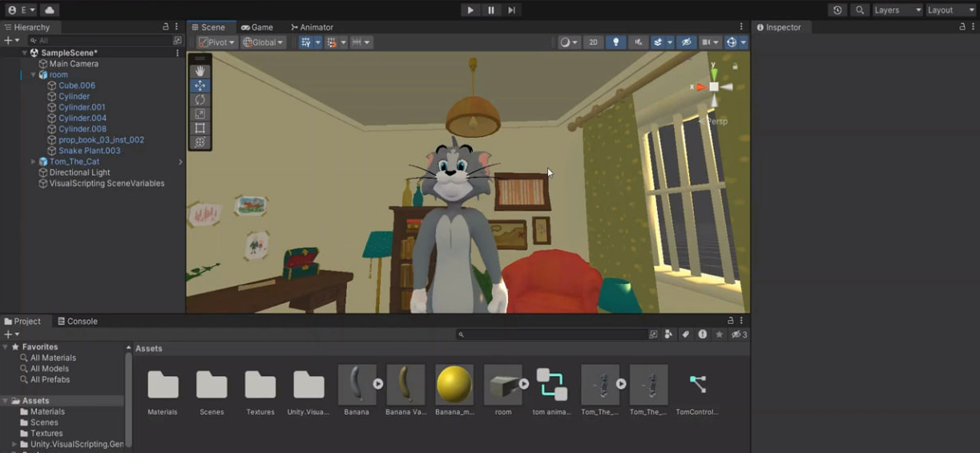Toggle 2D view mode
980x453 pixels.
(x=593, y=42)
